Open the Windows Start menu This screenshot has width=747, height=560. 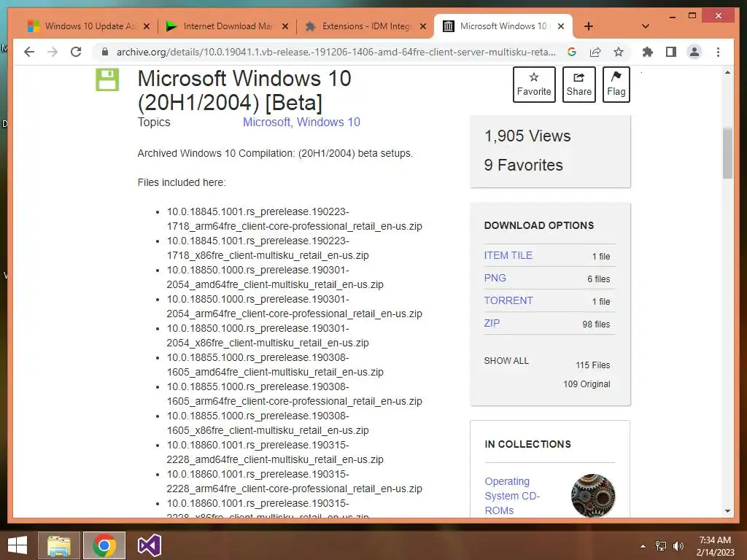(x=18, y=545)
